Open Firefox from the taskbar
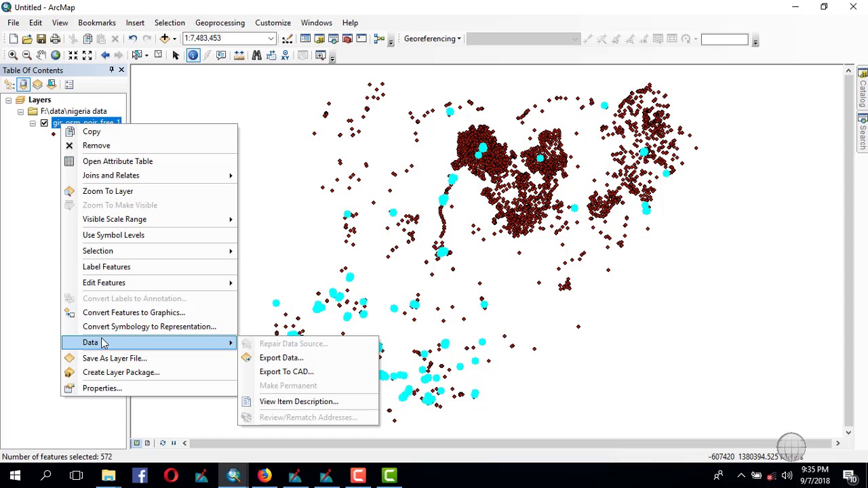The image size is (868, 488). point(264,475)
